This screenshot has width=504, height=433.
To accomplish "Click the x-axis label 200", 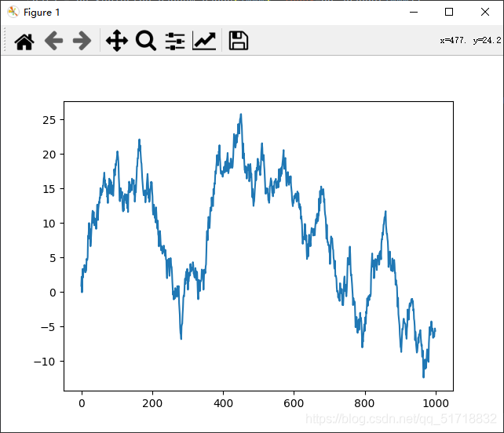I will (x=152, y=403).
